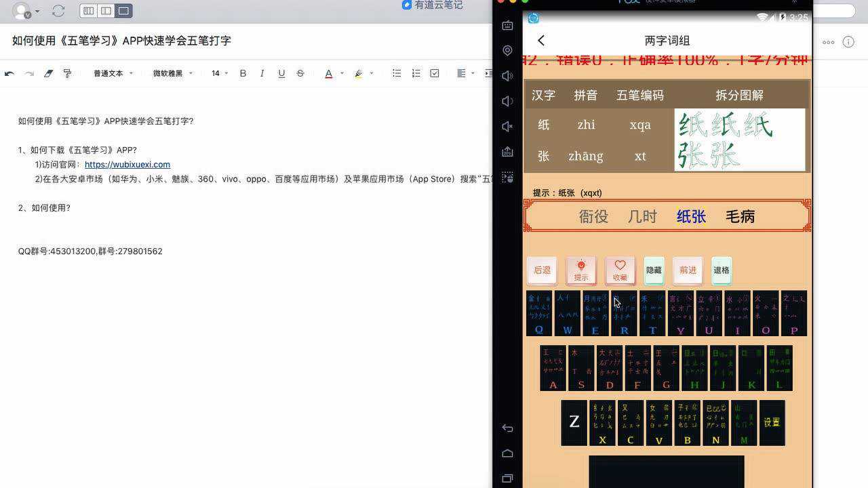This screenshot has height=488, width=868.
Task: Open the three-dot more options menu
Action: [x=829, y=42]
